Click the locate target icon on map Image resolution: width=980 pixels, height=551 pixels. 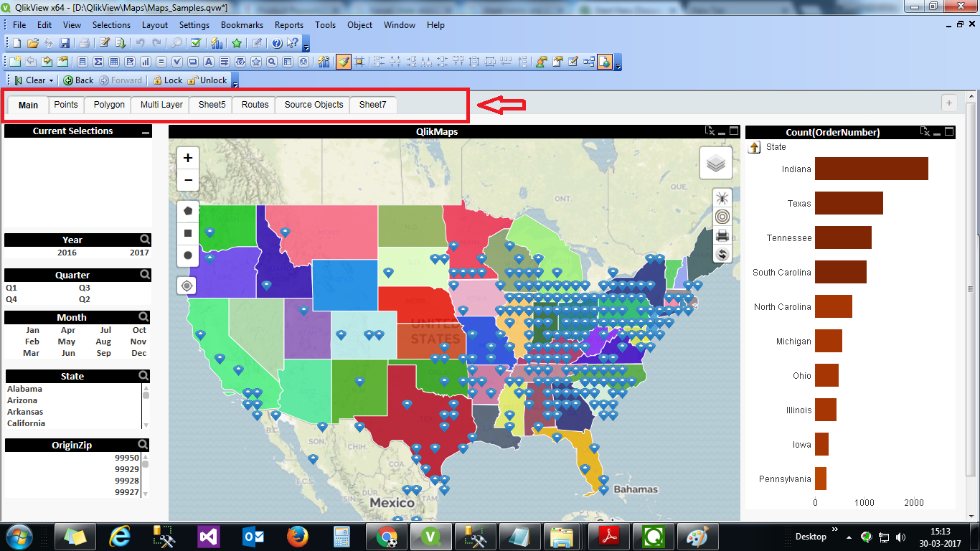188,286
